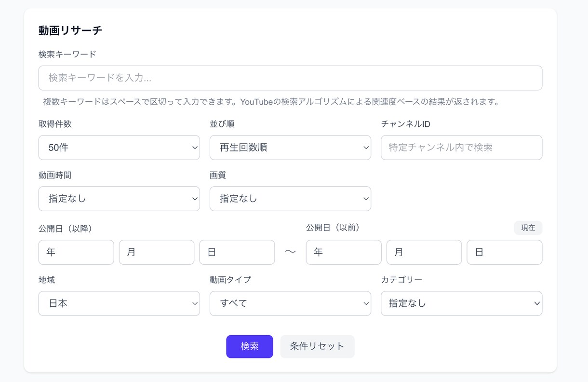Click the 検索 search button
Screen dimensions: 588x382
click(250, 346)
